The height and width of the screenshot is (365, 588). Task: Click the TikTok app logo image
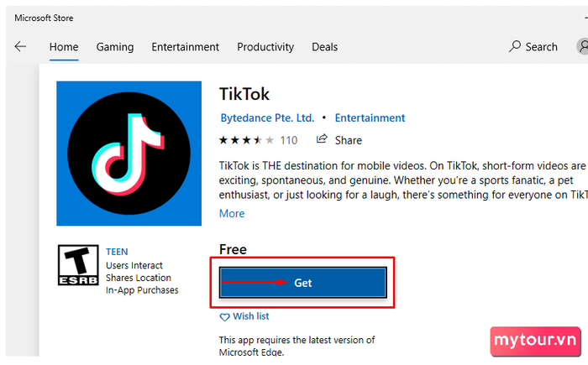[x=129, y=154]
